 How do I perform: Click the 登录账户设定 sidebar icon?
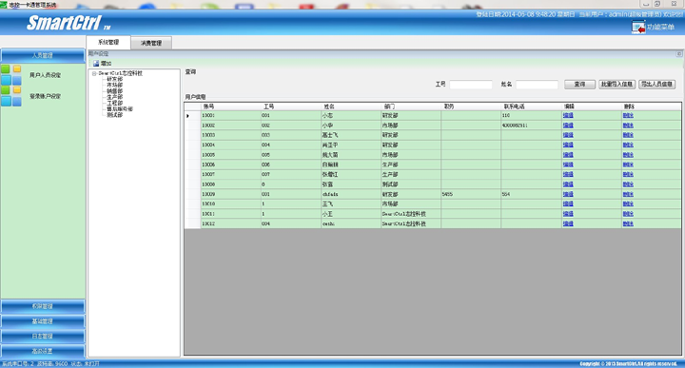point(11,96)
